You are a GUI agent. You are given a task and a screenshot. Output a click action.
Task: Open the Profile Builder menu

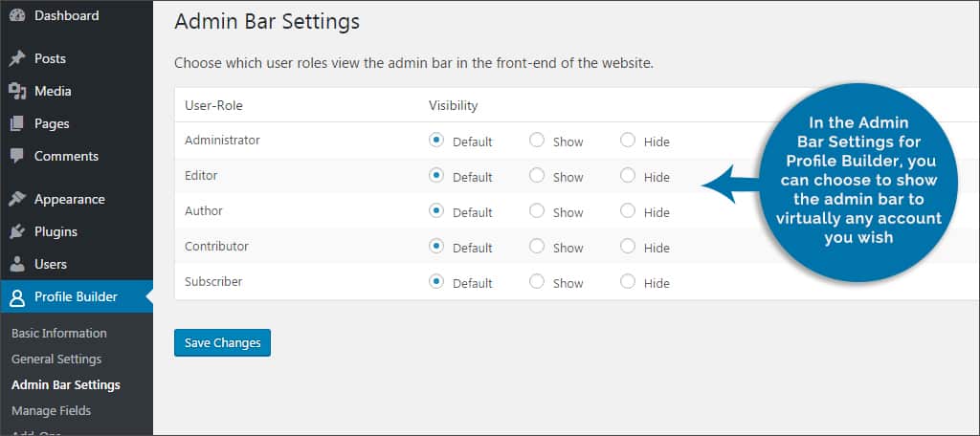(x=77, y=296)
